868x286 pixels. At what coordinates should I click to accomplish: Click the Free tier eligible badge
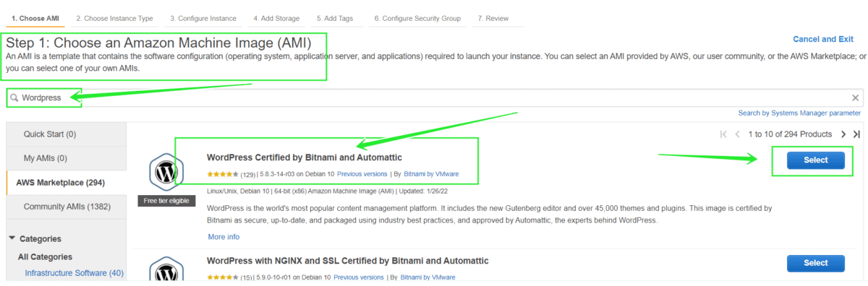pyautogui.click(x=167, y=201)
